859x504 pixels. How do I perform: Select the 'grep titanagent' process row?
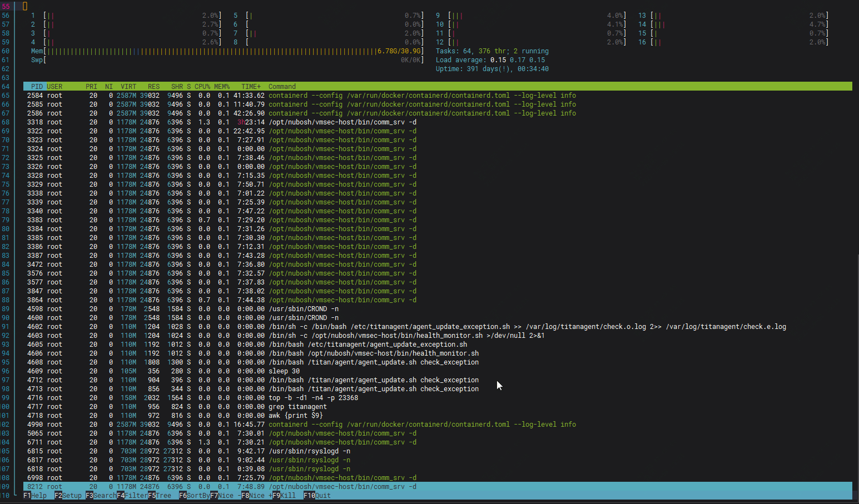click(297, 407)
